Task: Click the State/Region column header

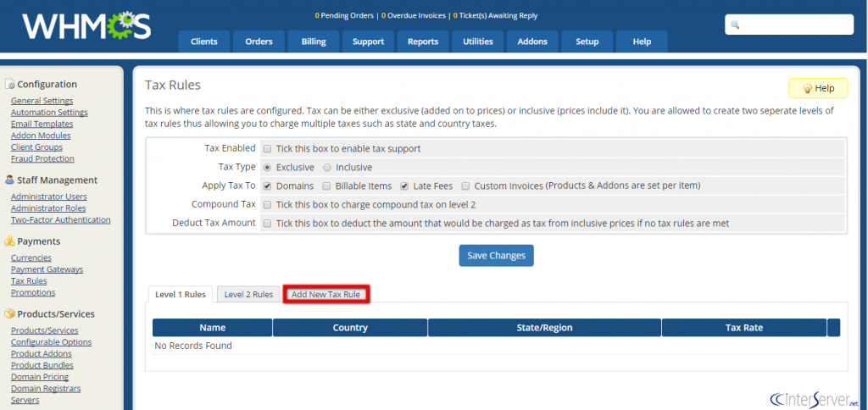Action: coord(545,328)
